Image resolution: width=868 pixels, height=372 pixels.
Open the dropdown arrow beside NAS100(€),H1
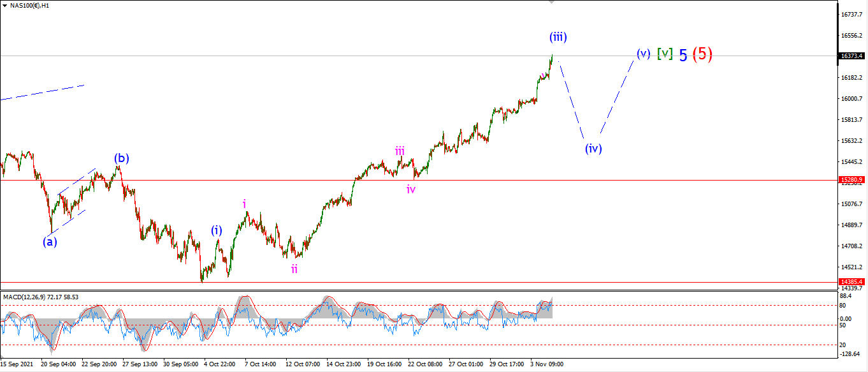(5, 6)
